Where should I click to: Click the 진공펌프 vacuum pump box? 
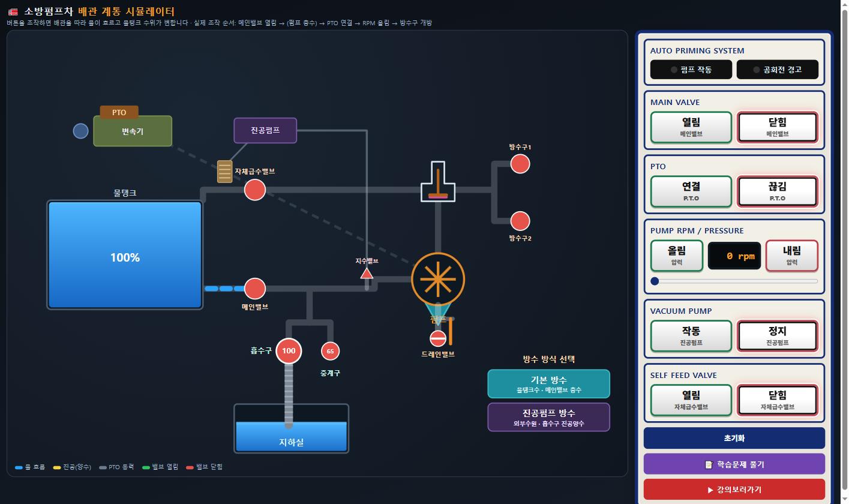tap(265, 130)
